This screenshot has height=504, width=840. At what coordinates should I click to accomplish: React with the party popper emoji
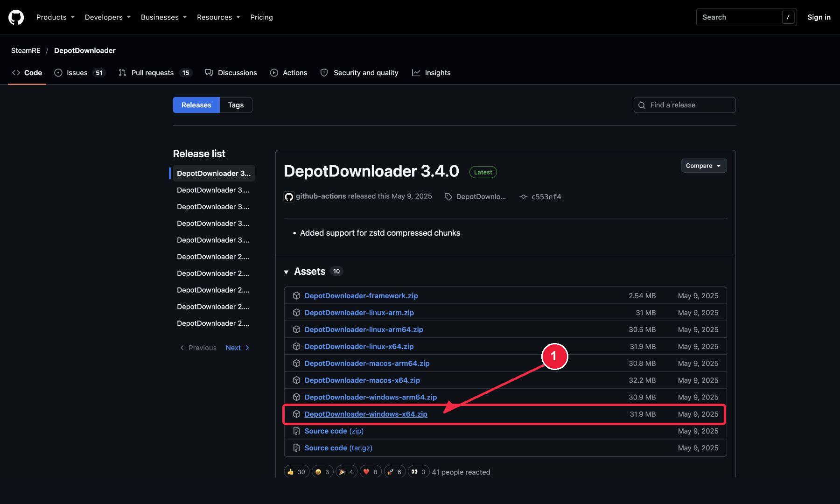pos(346,472)
